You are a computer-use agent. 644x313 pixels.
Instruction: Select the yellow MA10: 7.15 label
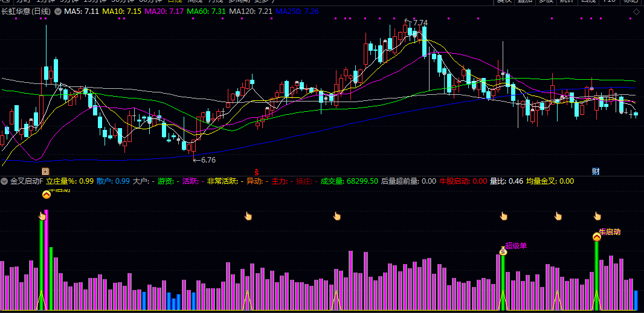[122, 11]
